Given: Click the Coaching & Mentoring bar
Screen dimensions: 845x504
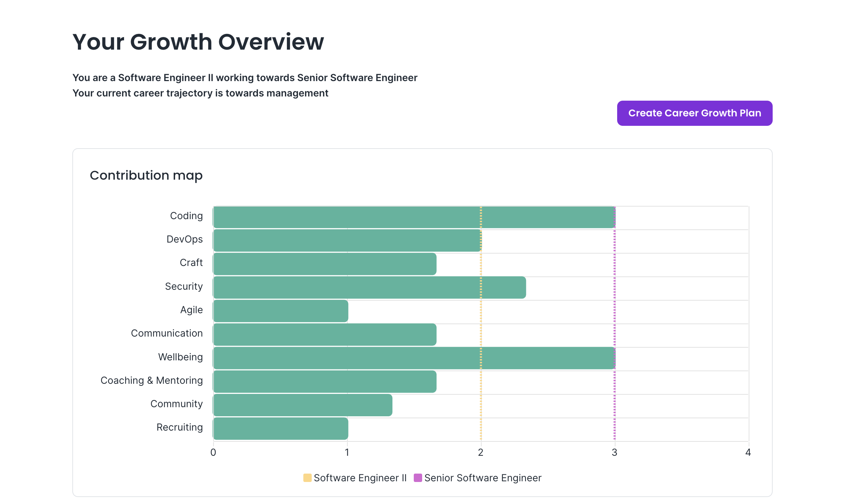Looking at the screenshot, I should tap(325, 381).
